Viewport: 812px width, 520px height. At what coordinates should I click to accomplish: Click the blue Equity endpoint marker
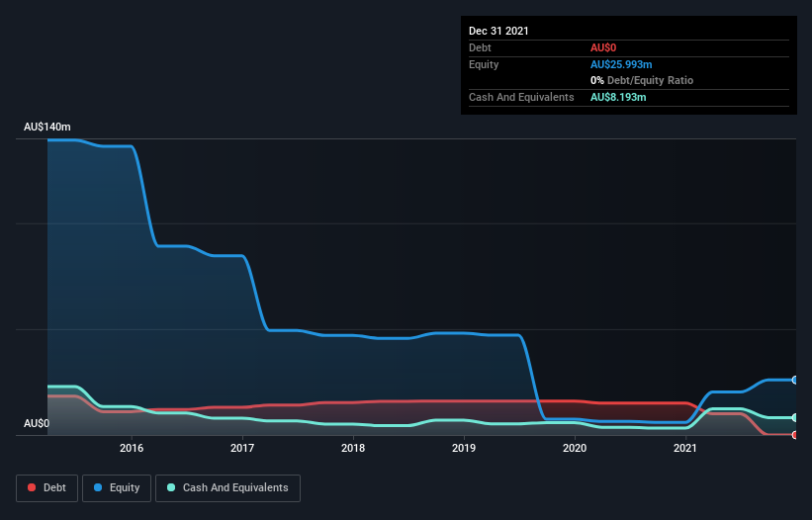pos(795,380)
